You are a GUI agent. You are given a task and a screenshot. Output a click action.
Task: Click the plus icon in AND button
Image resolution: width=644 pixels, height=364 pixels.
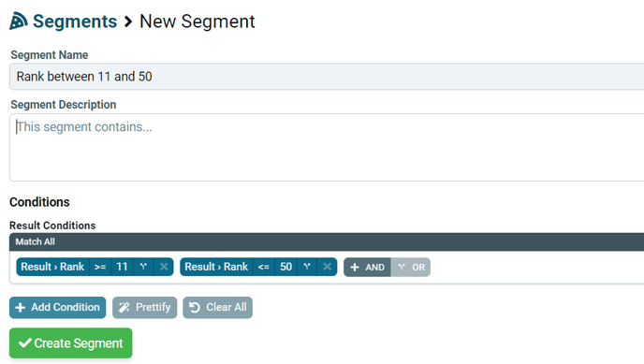tap(355, 268)
